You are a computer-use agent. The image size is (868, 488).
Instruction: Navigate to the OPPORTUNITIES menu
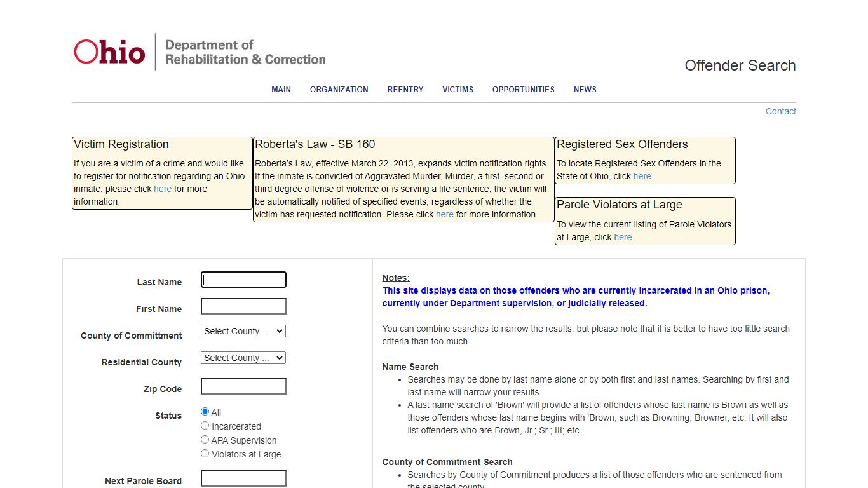524,90
